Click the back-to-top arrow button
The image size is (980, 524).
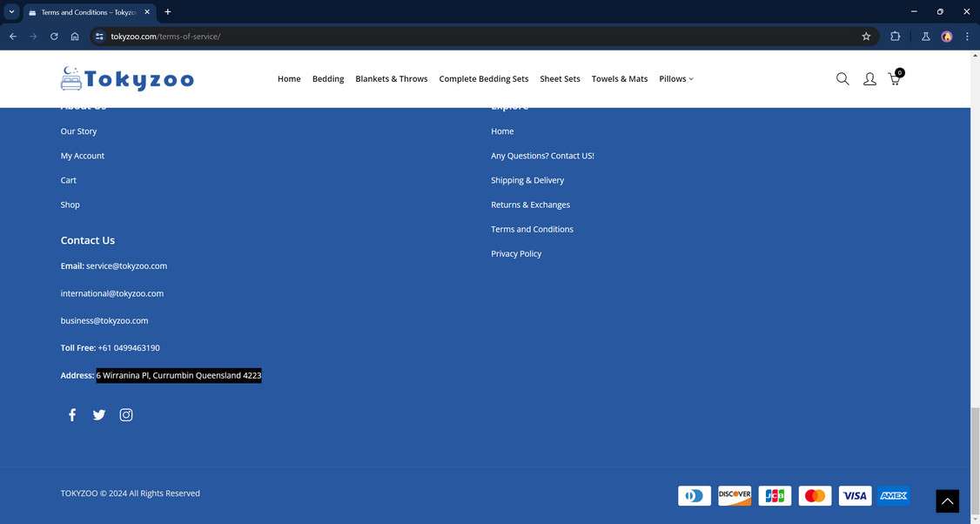tap(947, 500)
